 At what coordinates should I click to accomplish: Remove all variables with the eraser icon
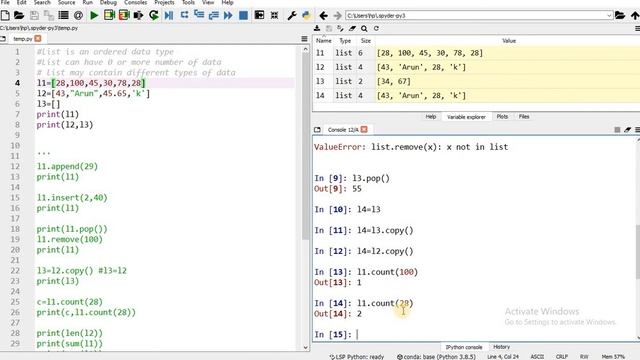point(352,29)
